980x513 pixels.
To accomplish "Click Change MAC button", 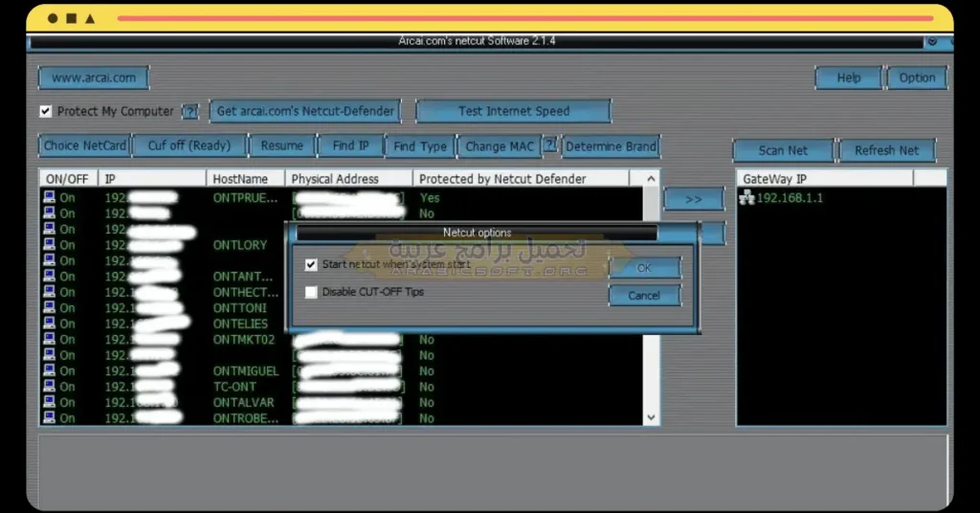I will (x=500, y=146).
